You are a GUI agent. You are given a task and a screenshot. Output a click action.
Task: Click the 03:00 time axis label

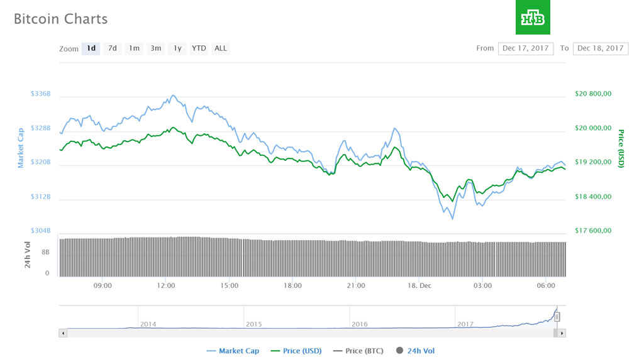[482, 286]
